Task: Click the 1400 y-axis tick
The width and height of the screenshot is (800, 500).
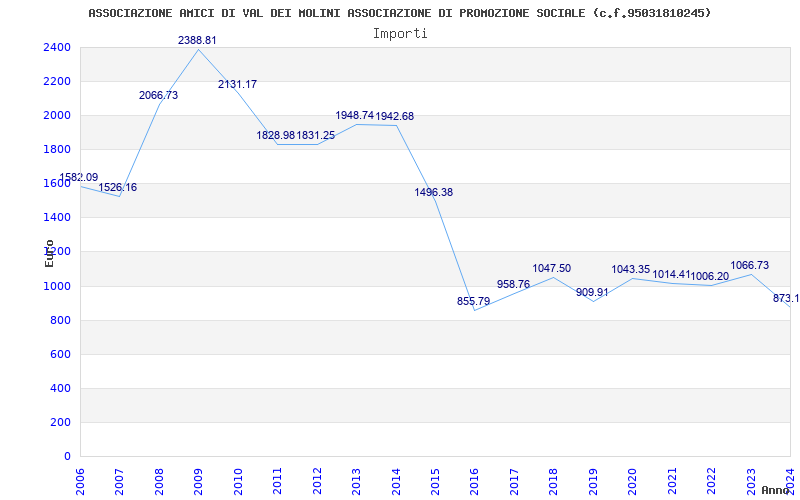Action: click(57, 218)
